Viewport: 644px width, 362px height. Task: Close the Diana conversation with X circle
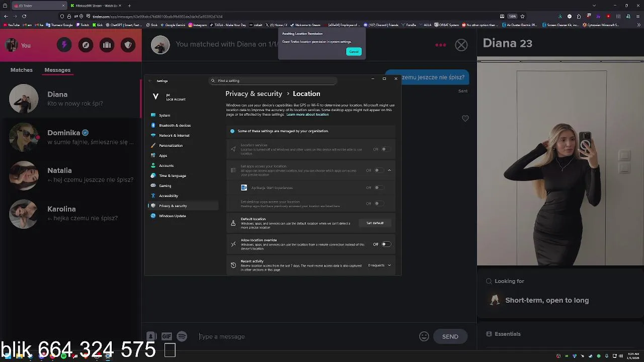point(461,45)
